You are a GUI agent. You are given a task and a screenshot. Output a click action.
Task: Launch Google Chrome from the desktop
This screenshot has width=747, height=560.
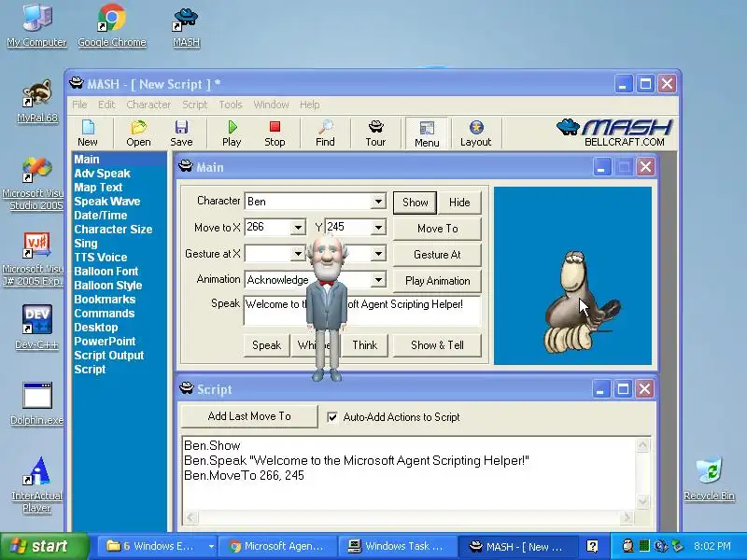112,26
